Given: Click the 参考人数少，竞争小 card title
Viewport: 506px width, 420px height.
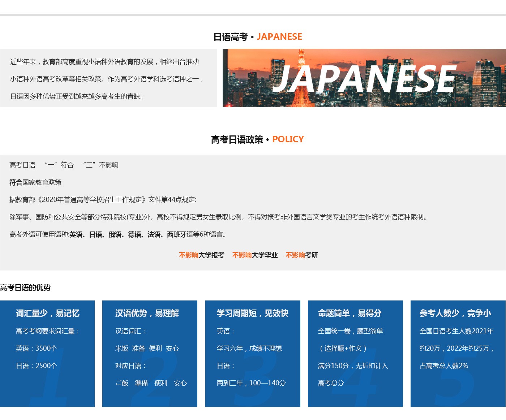Looking at the screenshot, I should click(455, 313).
